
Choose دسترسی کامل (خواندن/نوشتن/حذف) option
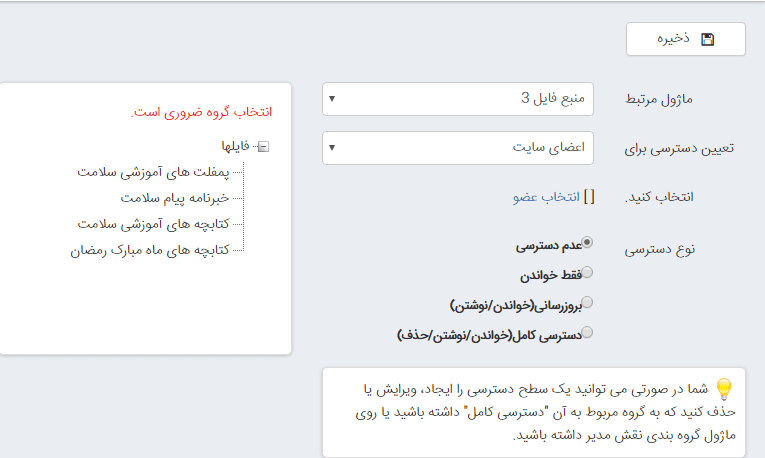pyautogui.click(x=587, y=332)
